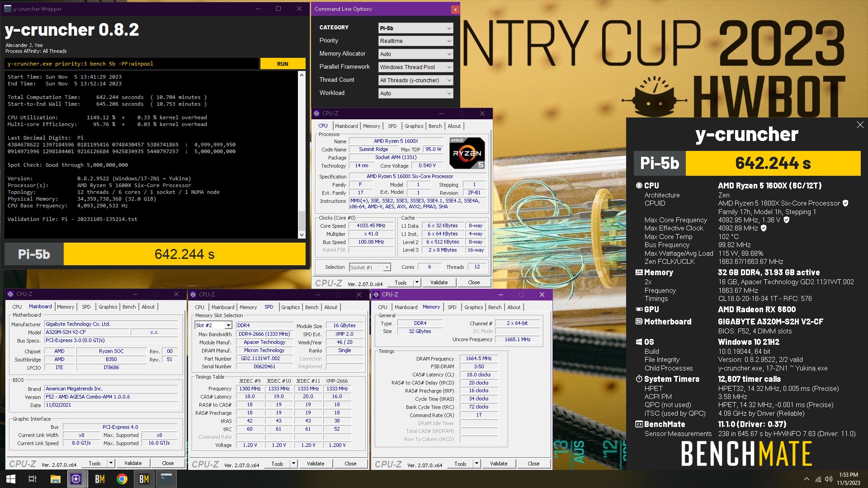Click Validate in CPU-Z SPD window
The image size is (868, 488).
pos(316,464)
